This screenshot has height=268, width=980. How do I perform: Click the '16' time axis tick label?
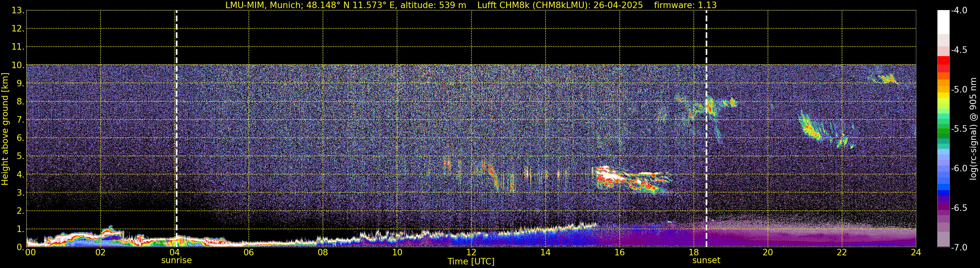pyautogui.click(x=620, y=252)
